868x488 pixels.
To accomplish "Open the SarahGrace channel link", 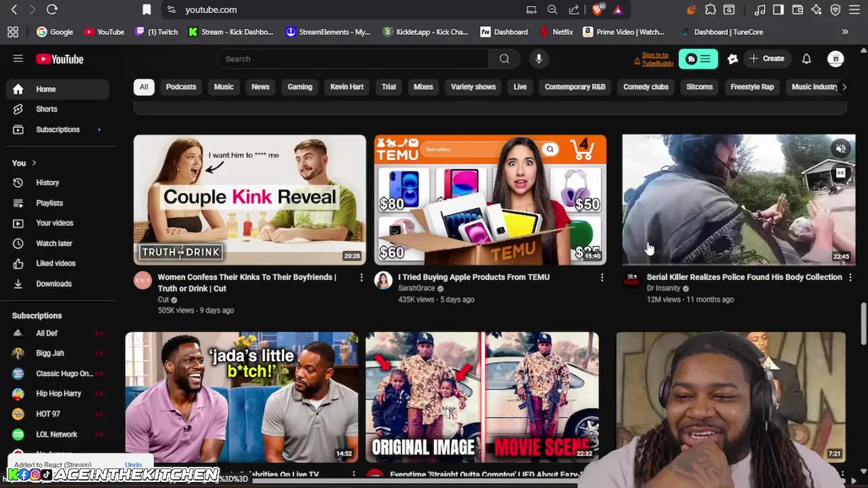I will [x=416, y=288].
